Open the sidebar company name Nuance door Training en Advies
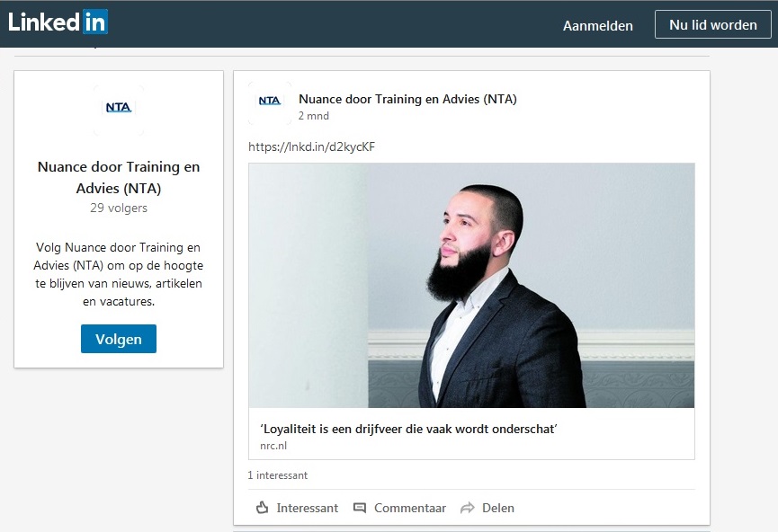This screenshot has width=778, height=532. click(x=119, y=178)
